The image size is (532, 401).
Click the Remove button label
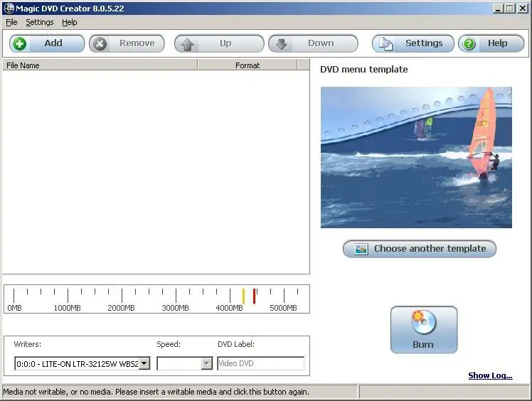(137, 43)
